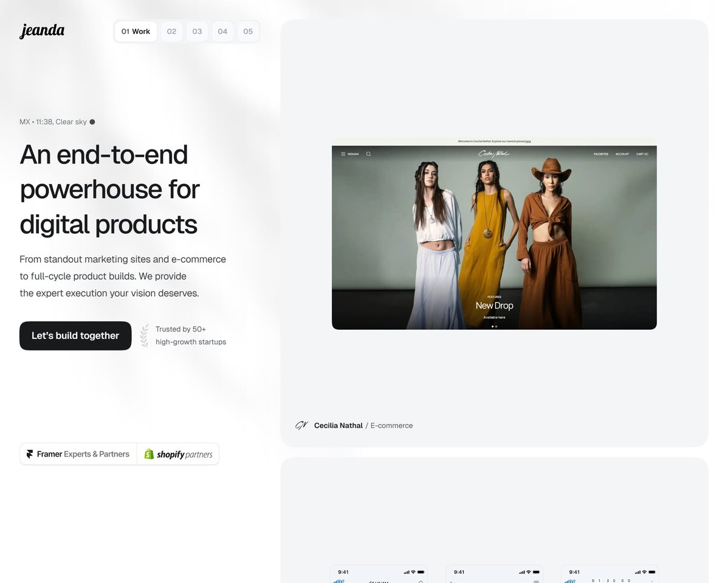Screen dimensions: 728x583
Task: Open the Cecilia Nathal project thumbnail
Action: click(x=494, y=233)
